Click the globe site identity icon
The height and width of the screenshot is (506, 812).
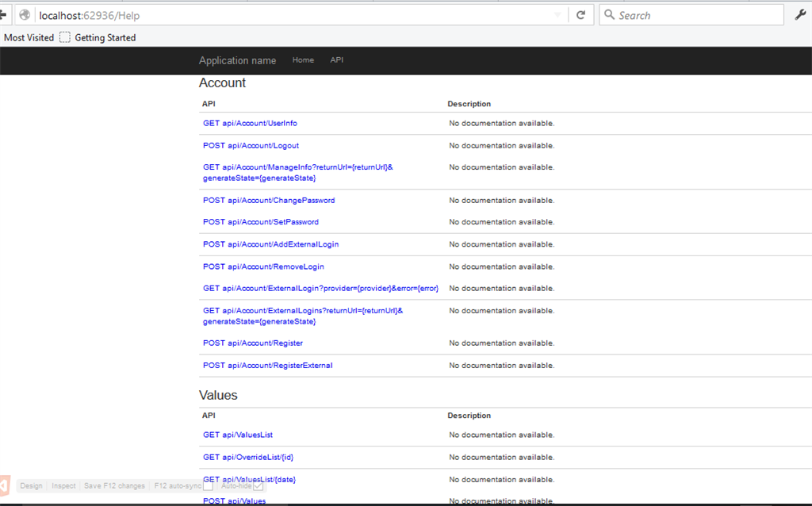pyautogui.click(x=25, y=15)
